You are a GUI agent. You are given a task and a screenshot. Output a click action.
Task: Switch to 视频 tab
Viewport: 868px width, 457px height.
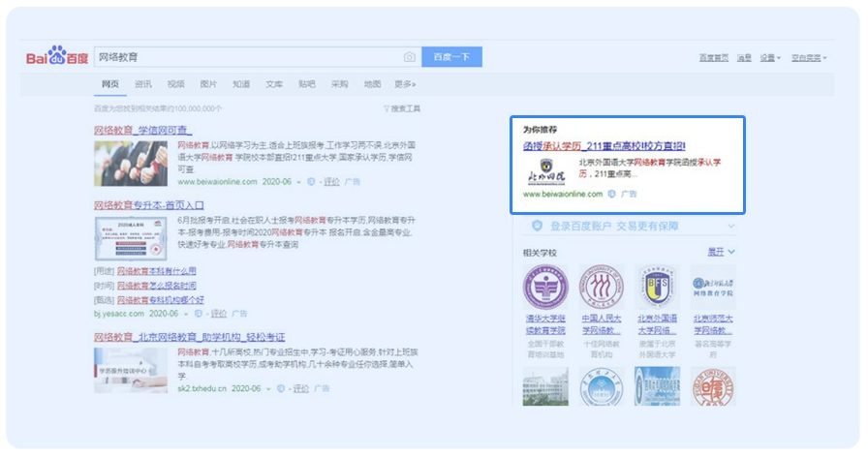point(175,84)
